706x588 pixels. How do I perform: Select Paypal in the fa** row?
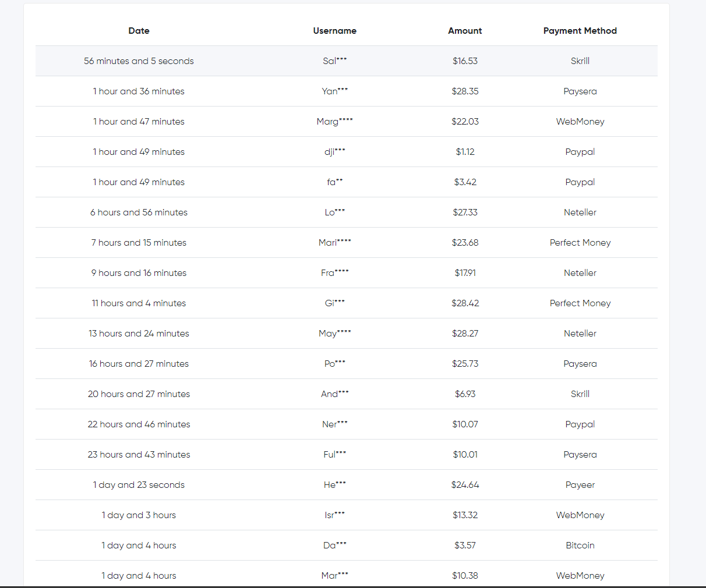click(x=580, y=182)
